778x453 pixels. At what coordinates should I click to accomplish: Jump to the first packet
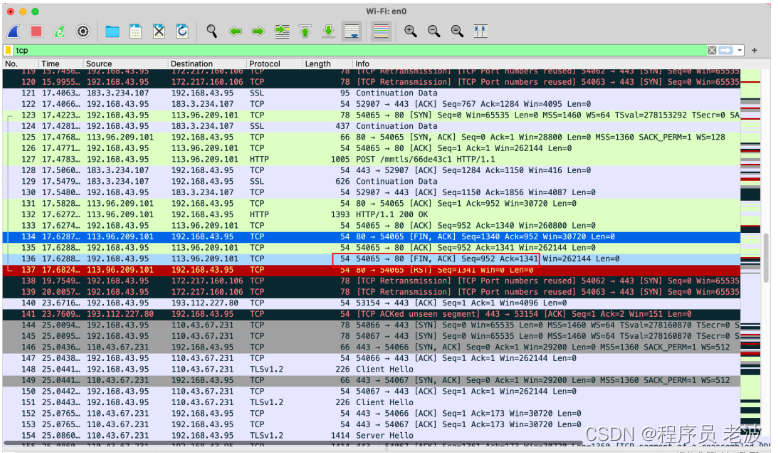point(305,32)
